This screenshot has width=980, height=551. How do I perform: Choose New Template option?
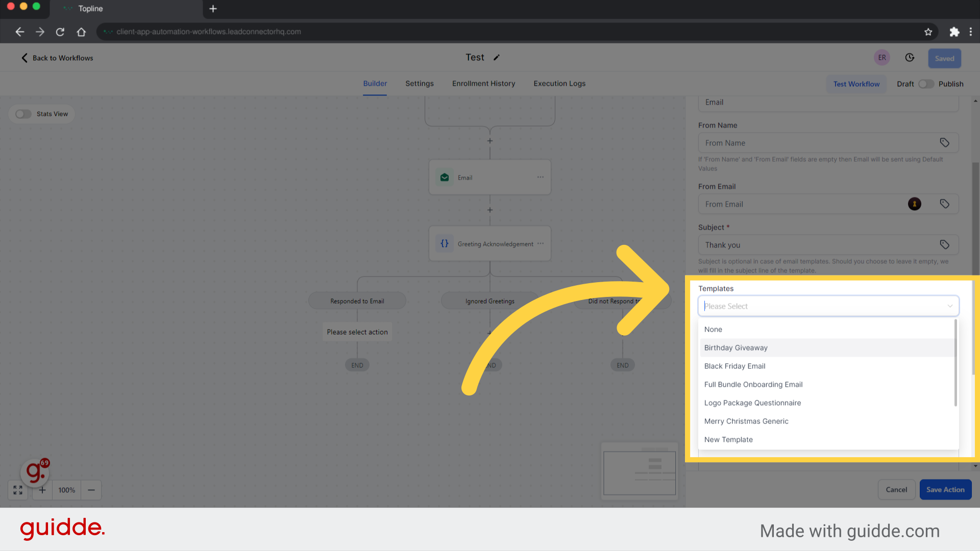coord(827,440)
